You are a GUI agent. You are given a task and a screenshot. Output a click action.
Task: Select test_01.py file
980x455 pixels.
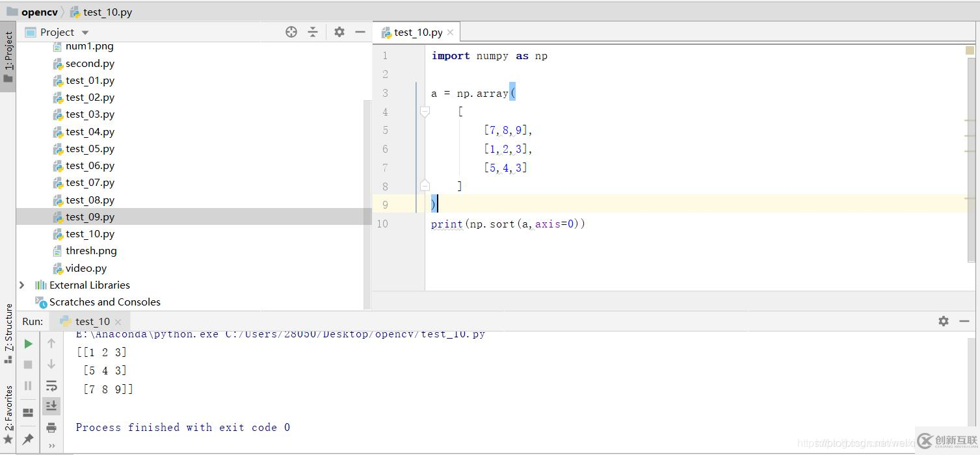point(90,81)
